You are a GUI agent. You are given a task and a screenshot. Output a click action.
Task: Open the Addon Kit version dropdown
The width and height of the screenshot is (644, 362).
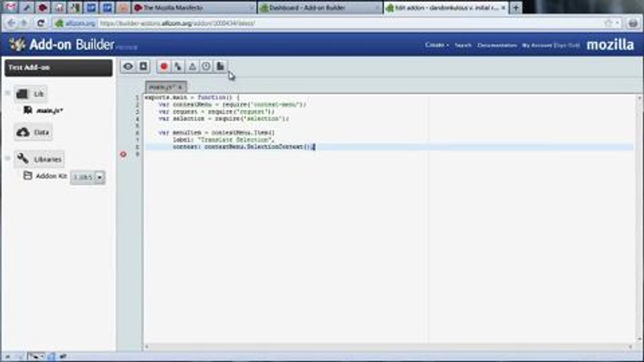pyautogui.click(x=88, y=177)
